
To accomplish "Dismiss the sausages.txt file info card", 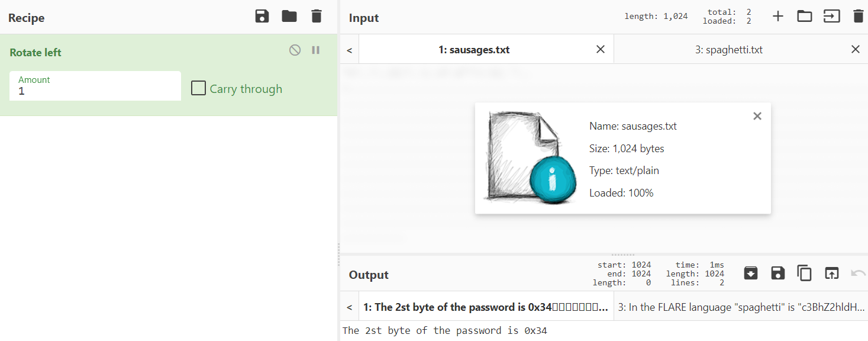I will coord(757,116).
